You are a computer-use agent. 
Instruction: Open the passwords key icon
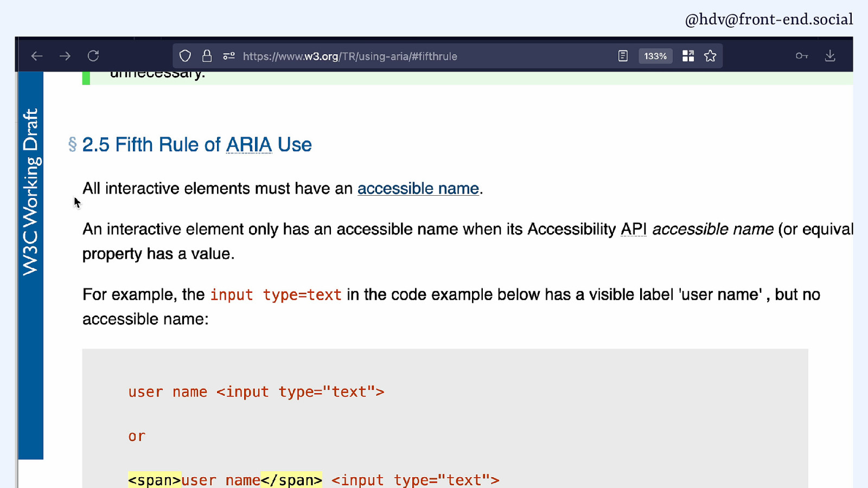click(802, 56)
